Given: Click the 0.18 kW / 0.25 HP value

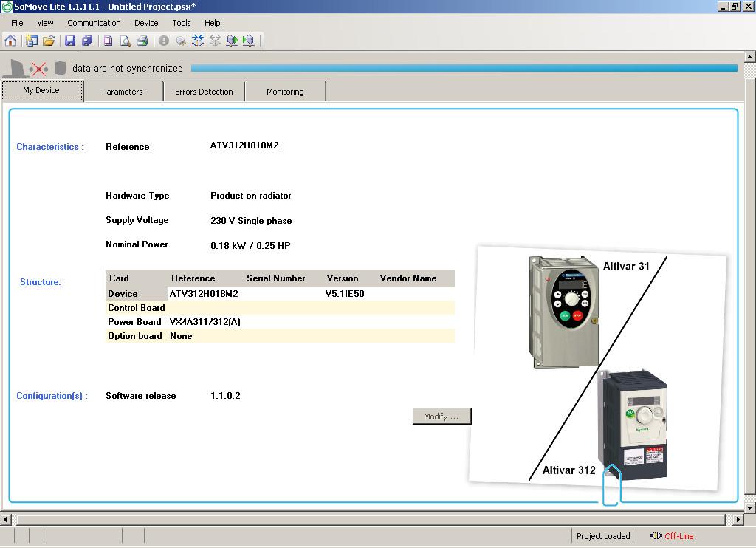Looking at the screenshot, I should coord(250,245).
